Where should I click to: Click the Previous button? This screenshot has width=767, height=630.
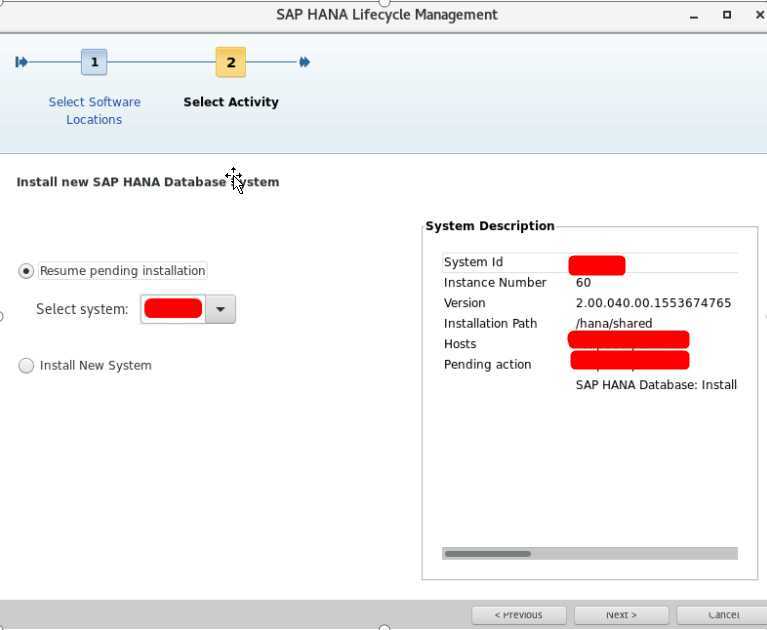519,615
